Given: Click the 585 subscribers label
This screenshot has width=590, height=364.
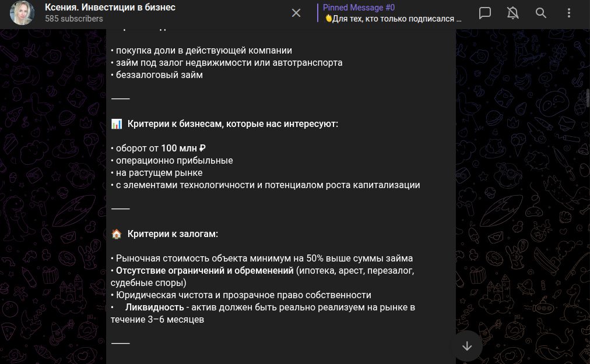Looking at the screenshot, I should point(74,19).
